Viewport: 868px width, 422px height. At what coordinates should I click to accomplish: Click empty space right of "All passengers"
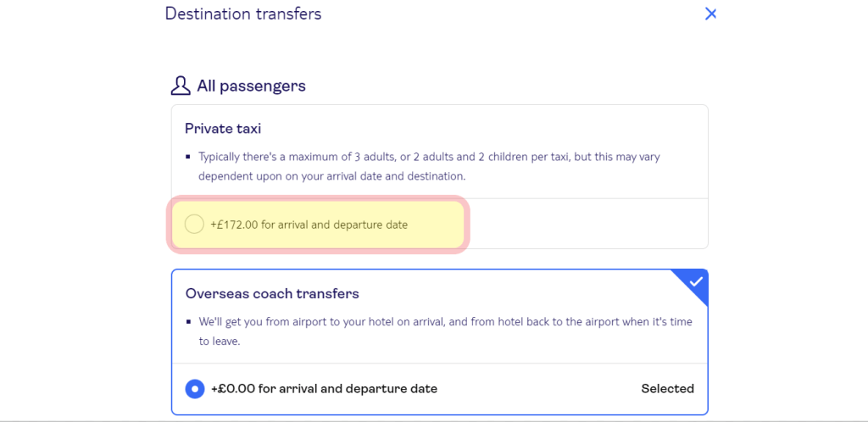click(x=509, y=86)
